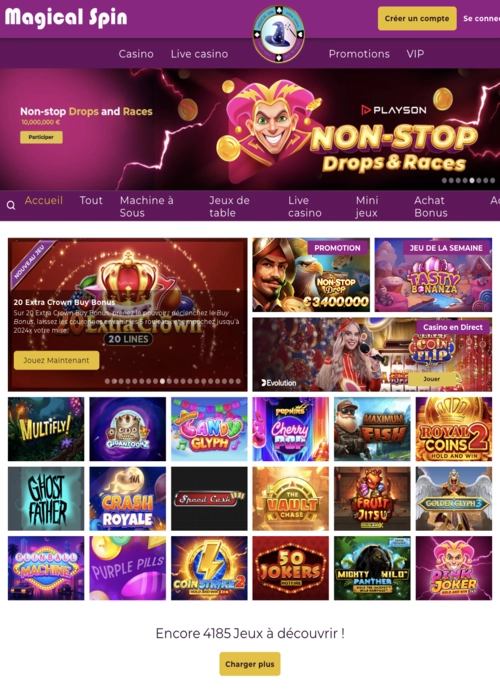Viewport: 500px width, 700px height.
Task: Click the Créer un compte button
Action: tap(417, 18)
